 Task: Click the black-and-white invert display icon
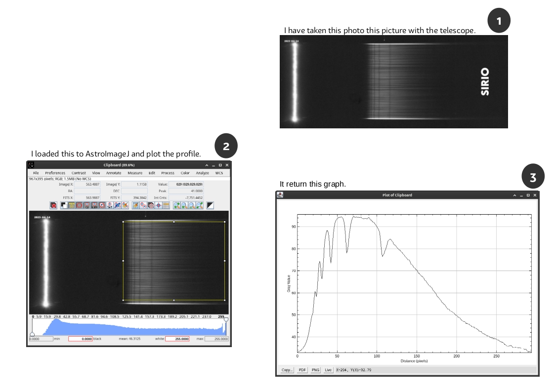tap(210, 205)
